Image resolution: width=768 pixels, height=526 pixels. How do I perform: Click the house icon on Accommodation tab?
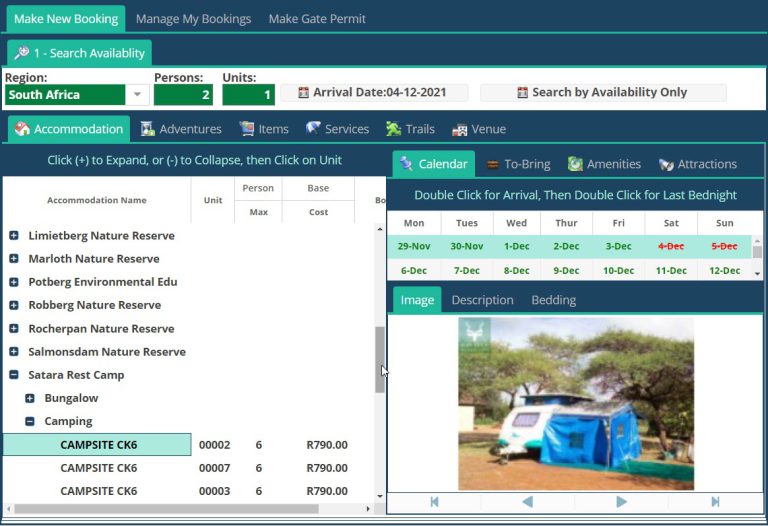click(x=22, y=128)
